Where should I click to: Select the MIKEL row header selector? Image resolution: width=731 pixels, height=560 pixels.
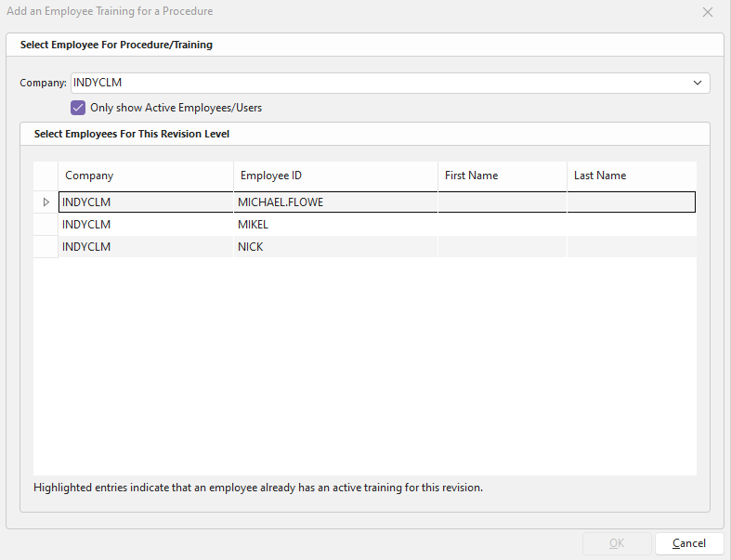tap(46, 225)
